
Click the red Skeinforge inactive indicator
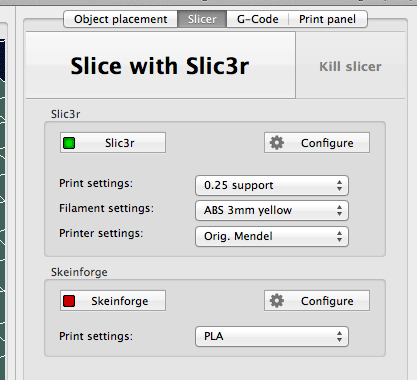point(69,301)
